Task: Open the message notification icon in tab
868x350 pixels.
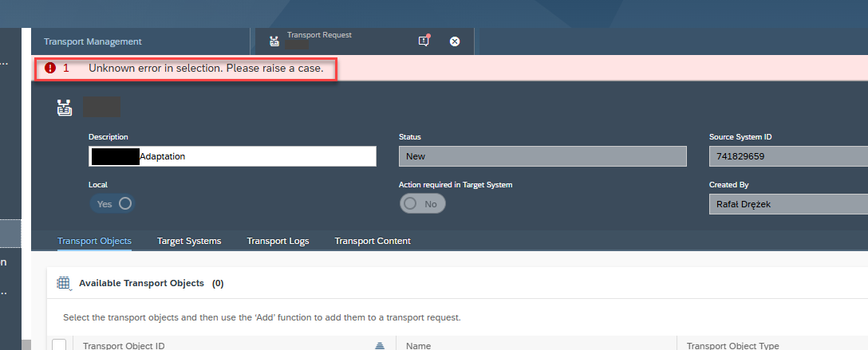Action: tap(424, 41)
